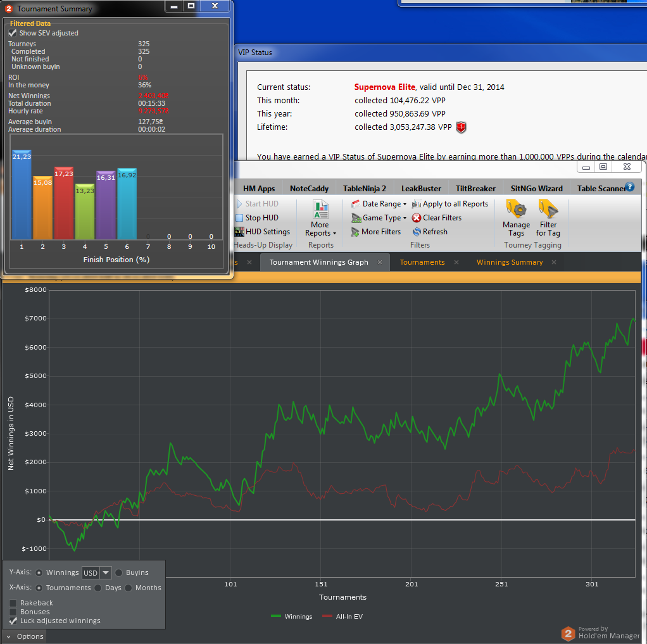Expand the Game Type dropdown arrow
Viewport: 647px width, 644px height.
(x=405, y=218)
